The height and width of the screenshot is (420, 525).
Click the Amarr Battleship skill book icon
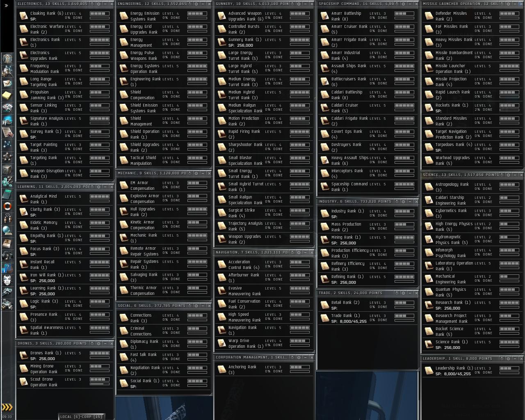(x=325, y=16)
